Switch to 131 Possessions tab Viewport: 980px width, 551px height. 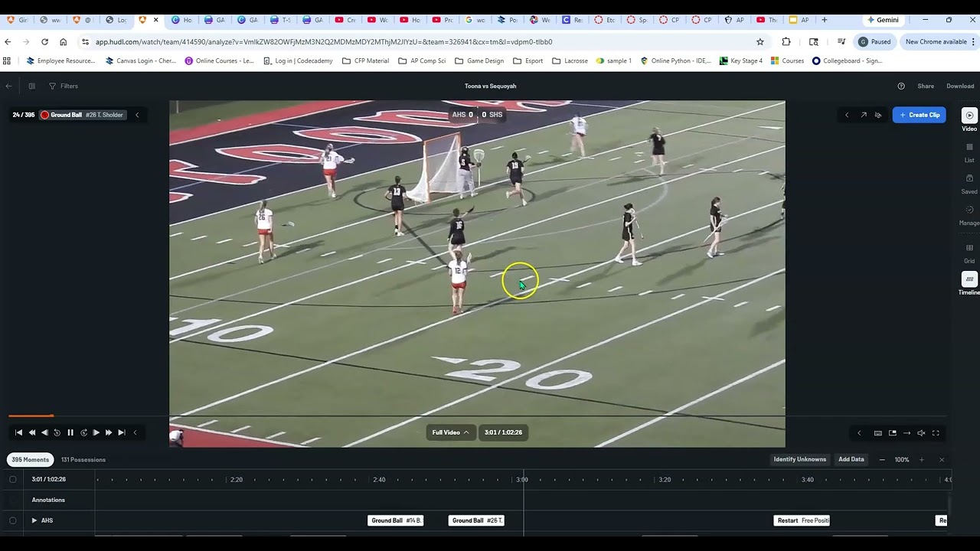(83, 460)
